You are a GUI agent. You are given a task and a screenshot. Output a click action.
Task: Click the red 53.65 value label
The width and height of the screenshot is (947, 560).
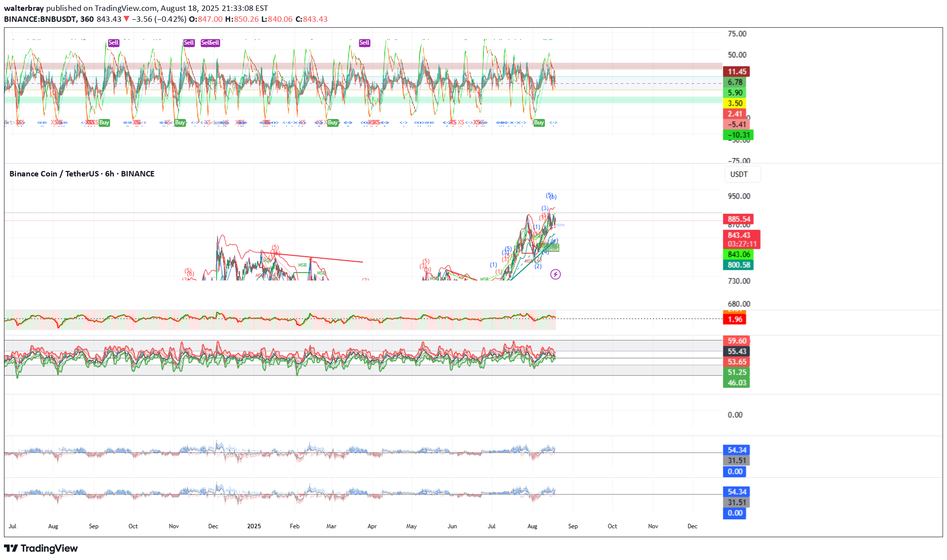[736, 362]
